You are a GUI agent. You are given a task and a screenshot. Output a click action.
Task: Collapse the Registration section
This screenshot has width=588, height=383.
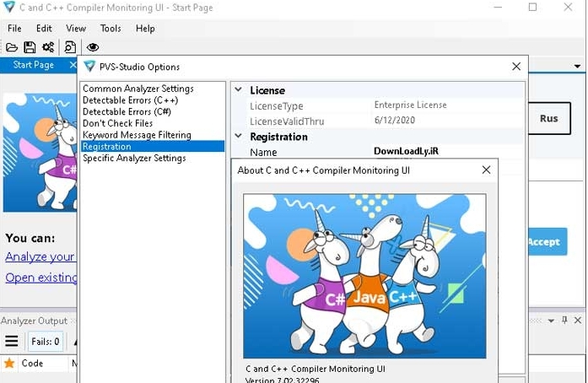[238, 136]
